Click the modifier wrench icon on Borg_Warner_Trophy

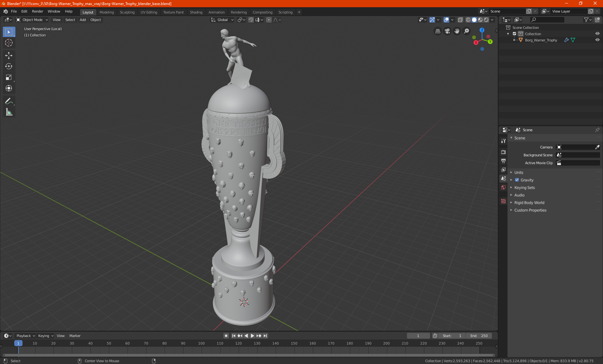click(566, 40)
